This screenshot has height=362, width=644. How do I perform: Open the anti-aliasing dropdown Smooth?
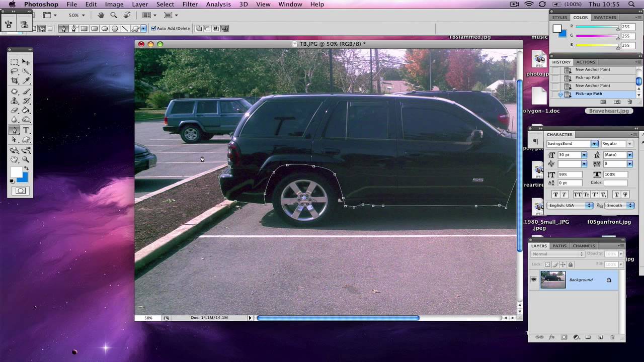[x=619, y=206]
